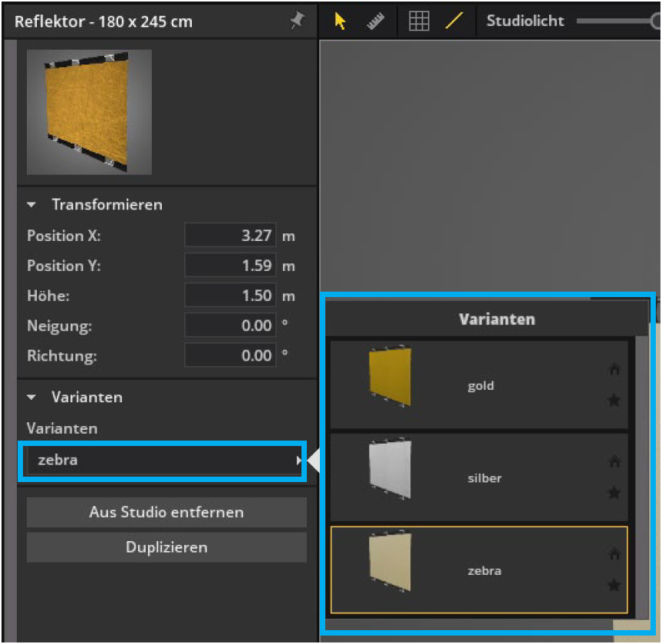Collapse the Varianten section triangle
The height and width of the screenshot is (644, 662).
32,398
